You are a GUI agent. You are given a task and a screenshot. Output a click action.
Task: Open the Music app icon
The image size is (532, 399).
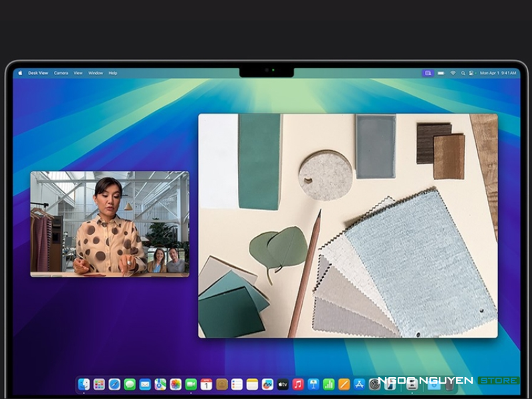(x=298, y=384)
